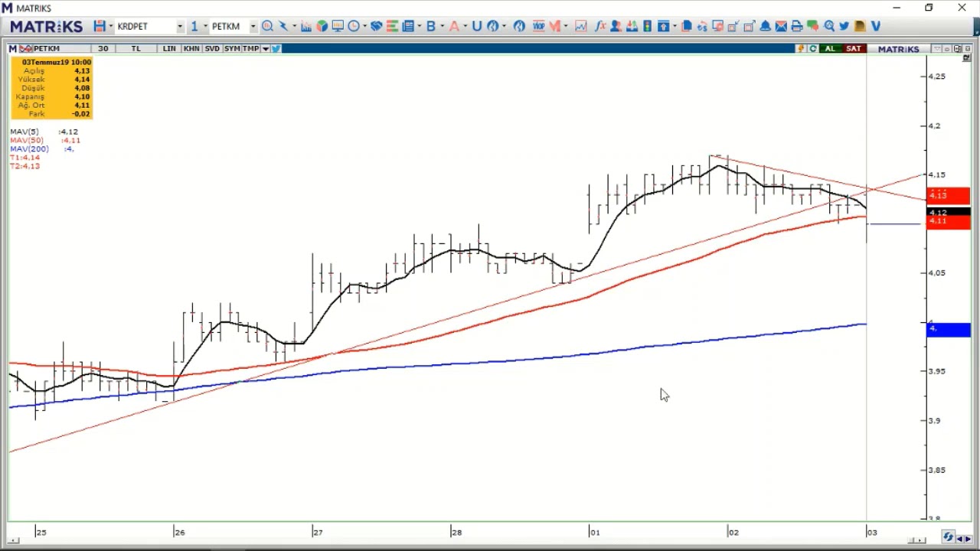Click the chat bubbles toolbar icon

point(813,26)
